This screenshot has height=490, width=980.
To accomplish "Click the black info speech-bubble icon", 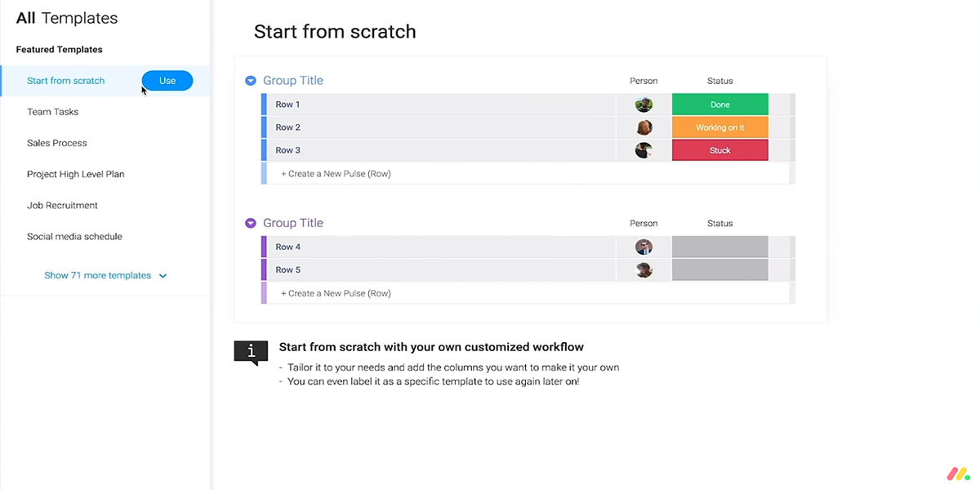I will 251,353.
